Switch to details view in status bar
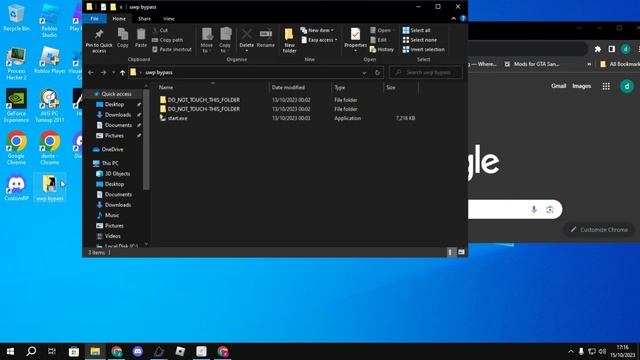This screenshot has width=640, height=360. tap(450, 252)
